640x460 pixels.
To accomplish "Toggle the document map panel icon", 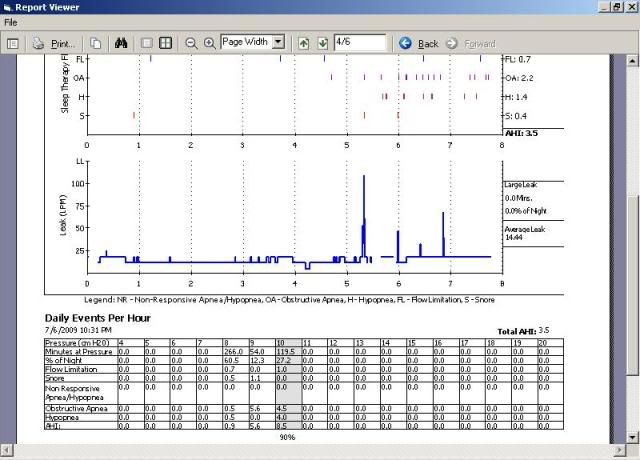I will (x=13, y=43).
